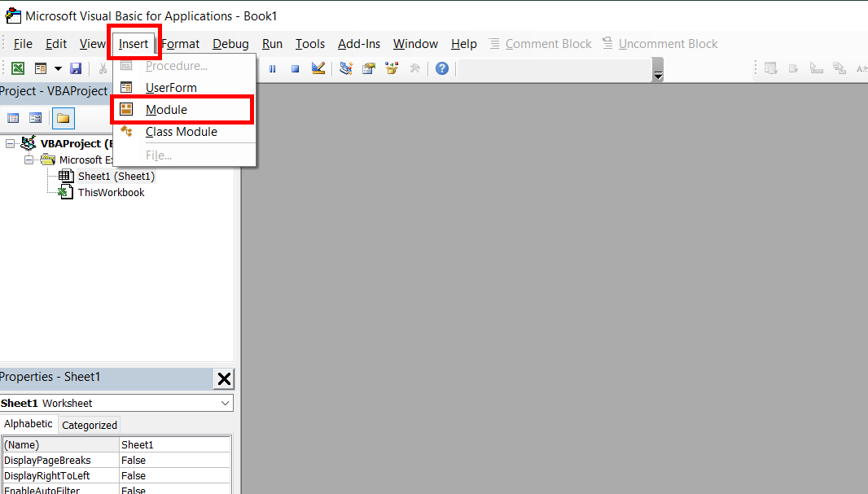Click the Sheet1 worksheet icon in tree
Image resolution: width=868 pixels, height=494 pixels.
66,176
